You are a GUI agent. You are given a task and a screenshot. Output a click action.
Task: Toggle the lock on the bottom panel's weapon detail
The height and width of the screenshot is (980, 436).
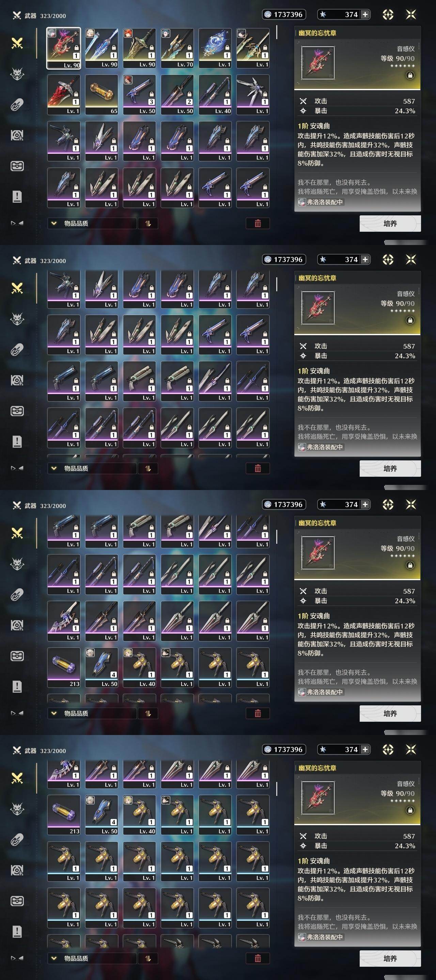pyautogui.click(x=410, y=810)
